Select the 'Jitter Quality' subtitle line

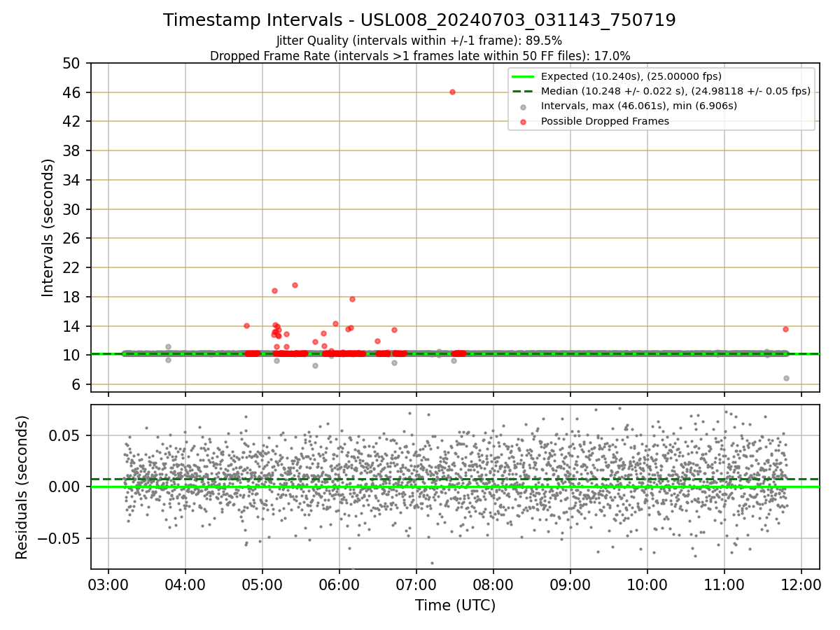coord(419,41)
